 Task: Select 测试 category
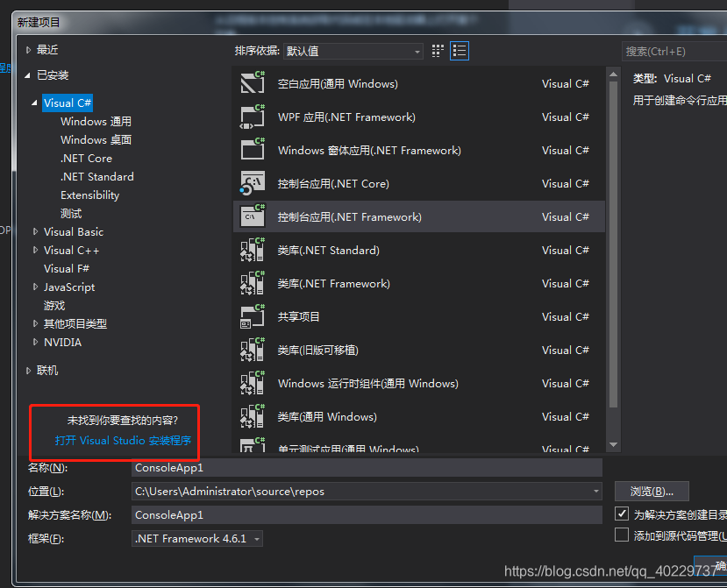(71, 214)
